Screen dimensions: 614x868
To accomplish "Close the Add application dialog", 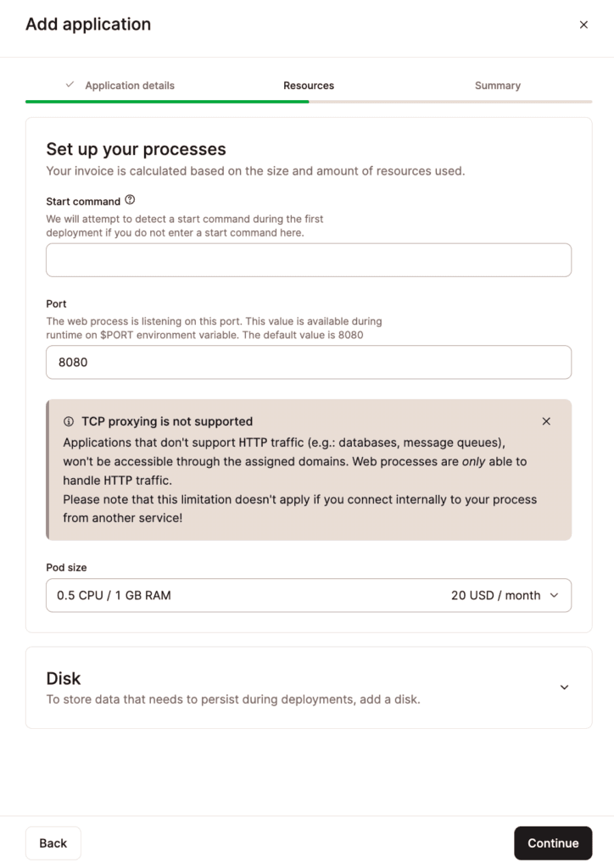I will [x=583, y=25].
